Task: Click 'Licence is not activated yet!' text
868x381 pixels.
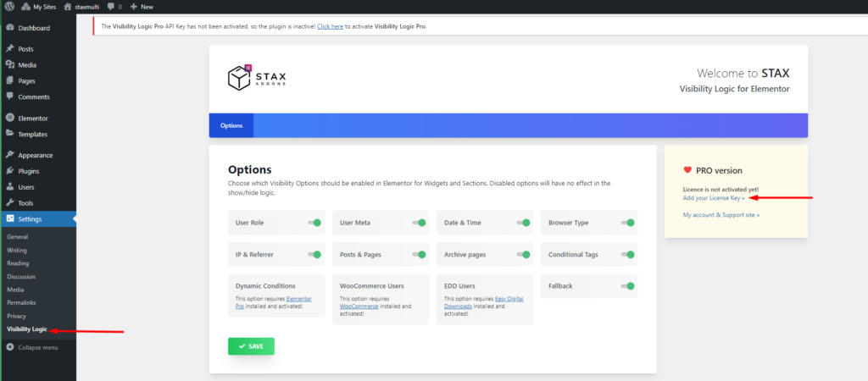Action: [x=721, y=189]
